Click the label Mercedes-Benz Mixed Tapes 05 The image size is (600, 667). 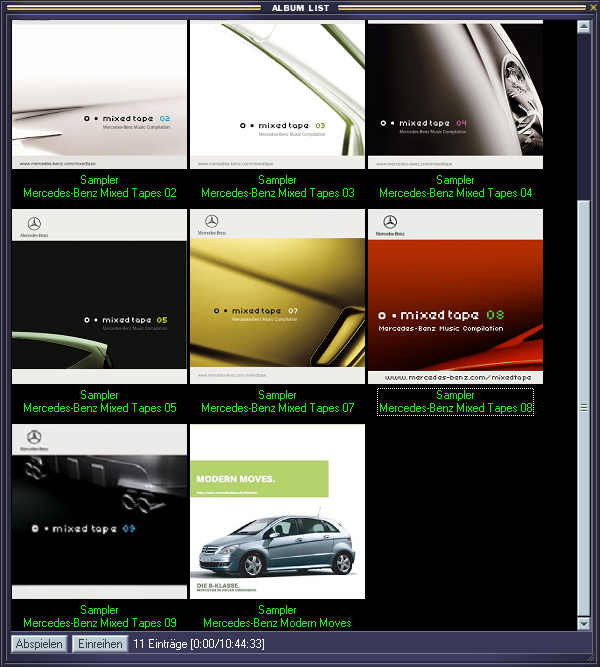(100, 408)
